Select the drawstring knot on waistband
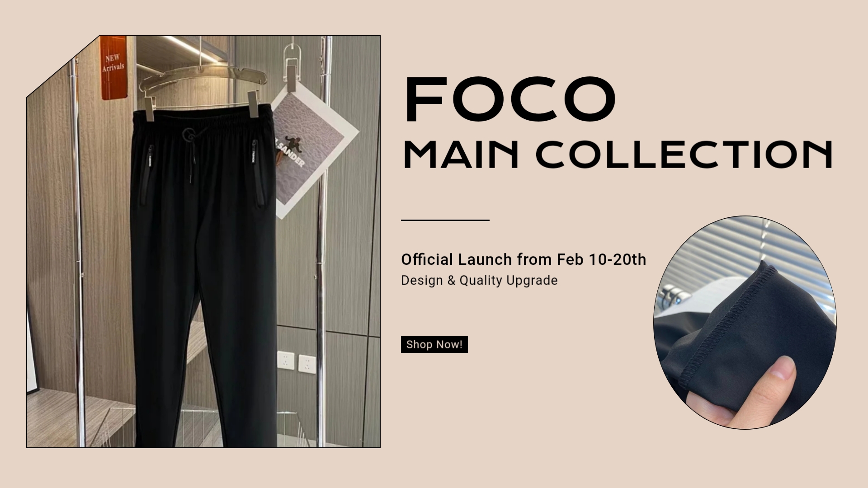The width and height of the screenshot is (868, 488). click(189, 135)
